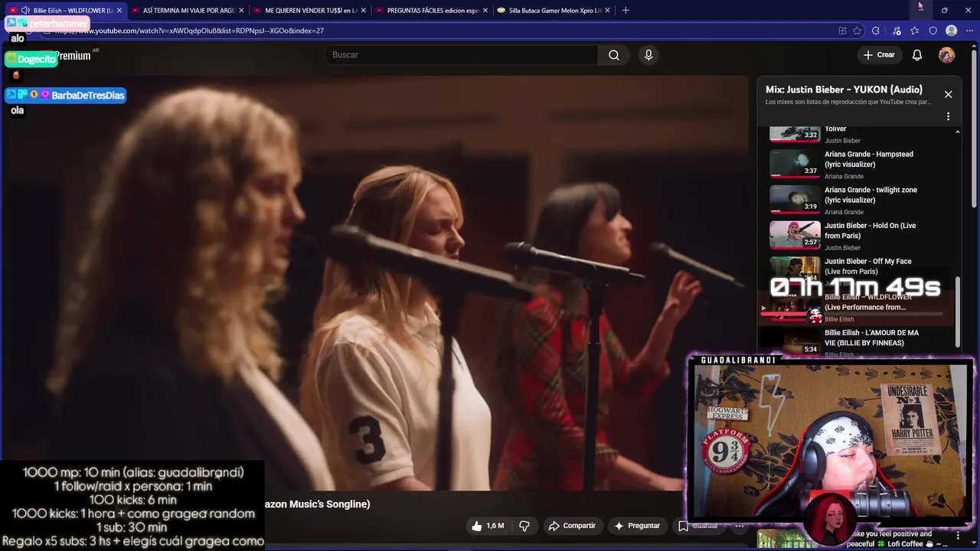The image size is (980, 551).
Task: Open the favorites list icon
Action: pos(915,31)
